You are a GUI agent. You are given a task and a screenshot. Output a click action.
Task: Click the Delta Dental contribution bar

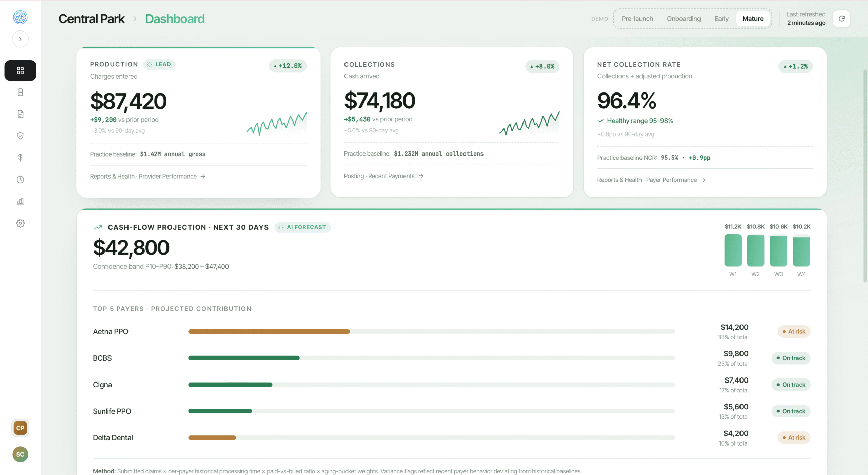[431, 438]
